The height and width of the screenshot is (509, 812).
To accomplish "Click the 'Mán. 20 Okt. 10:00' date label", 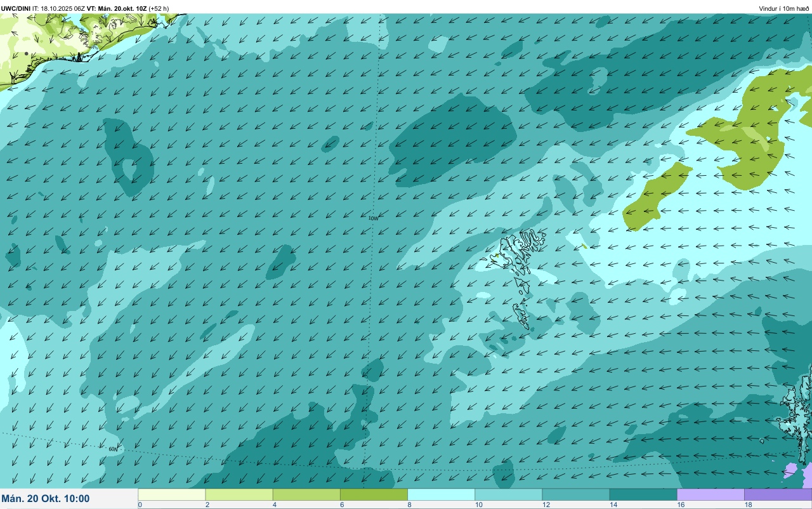I will pyautogui.click(x=46, y=499).
